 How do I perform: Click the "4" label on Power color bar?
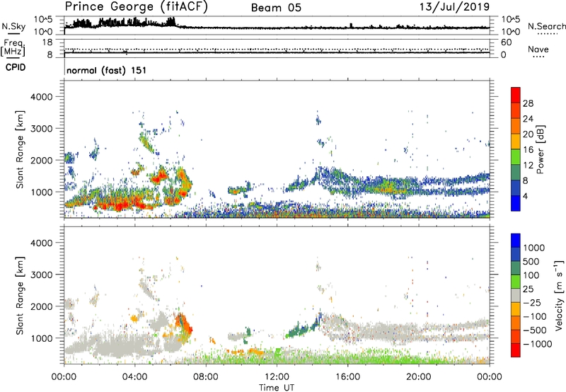pos(526,196)
